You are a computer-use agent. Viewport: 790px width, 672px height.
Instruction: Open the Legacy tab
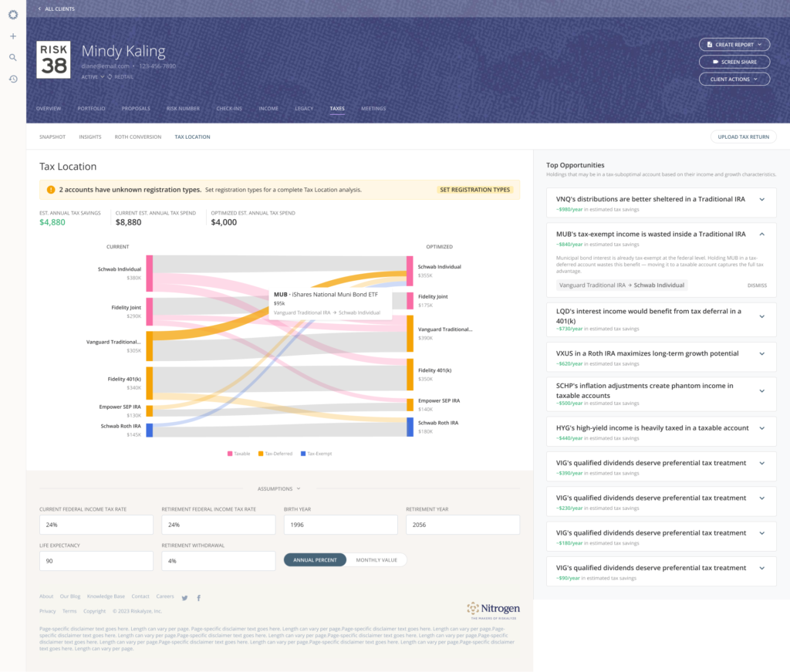pyautogui.click(x=304, y=108)
